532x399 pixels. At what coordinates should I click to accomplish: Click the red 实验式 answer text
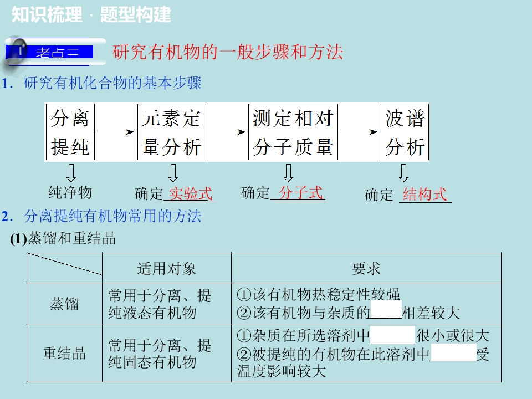190,194
